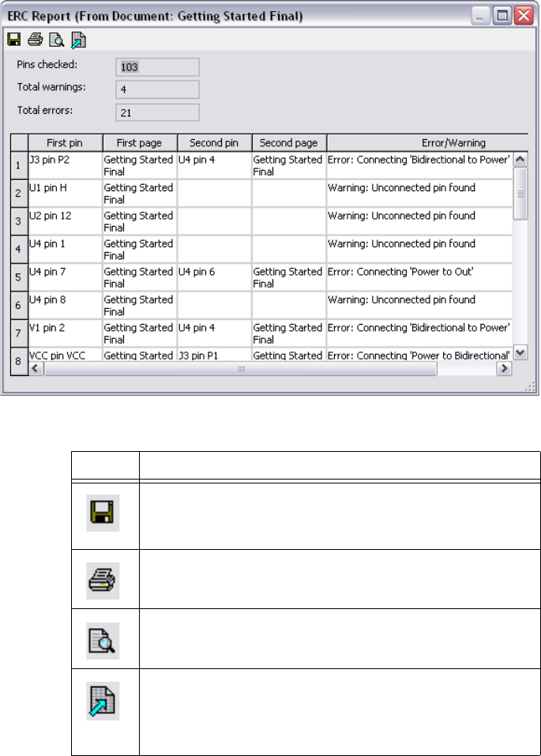Click 'Power to Bidirectional' error in row 8

coord(419,355)
